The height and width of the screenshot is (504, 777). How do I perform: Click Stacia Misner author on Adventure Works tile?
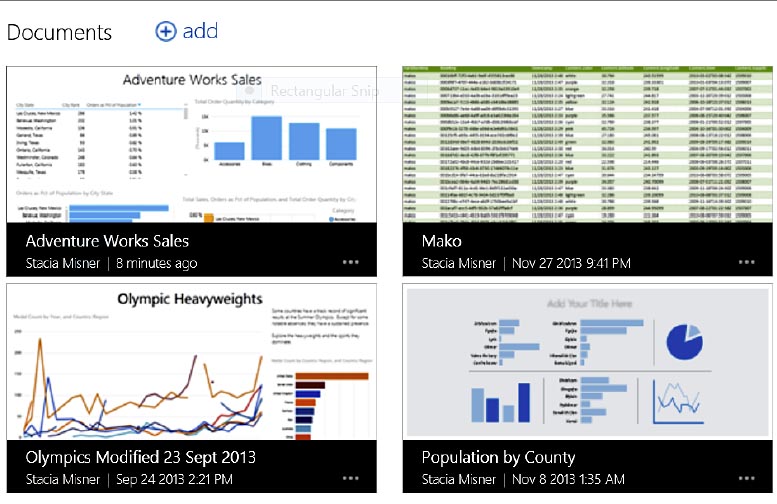[65, 264]
